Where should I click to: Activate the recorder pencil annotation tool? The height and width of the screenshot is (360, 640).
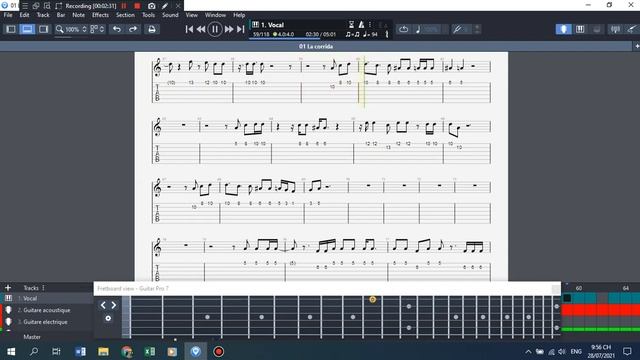(165, 6)
